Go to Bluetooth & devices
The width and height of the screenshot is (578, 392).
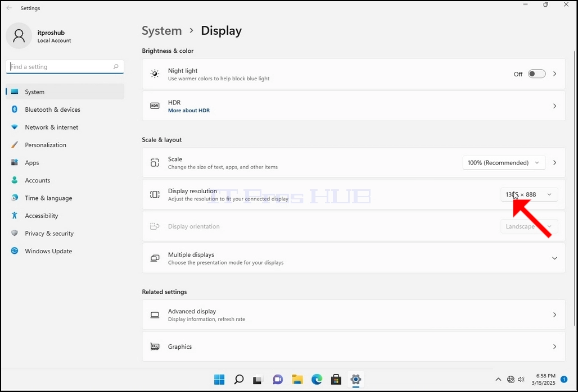pos(65,110)
